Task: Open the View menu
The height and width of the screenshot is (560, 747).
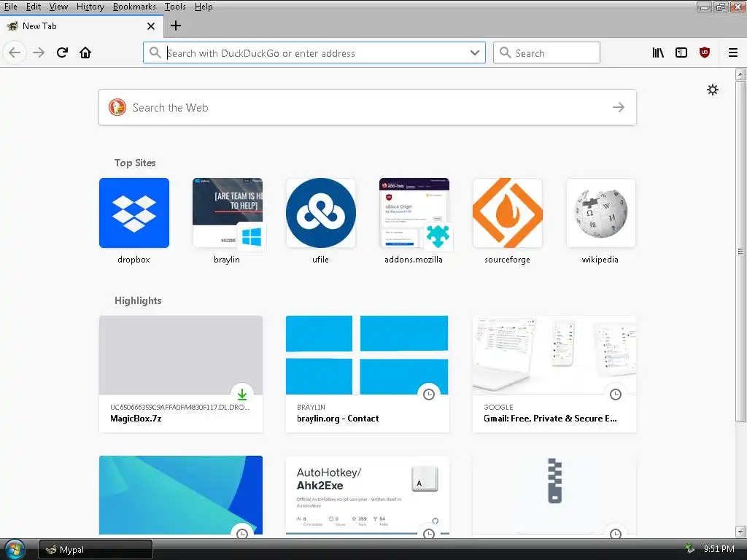Action: pyautogui.click(x=58, y=6)
